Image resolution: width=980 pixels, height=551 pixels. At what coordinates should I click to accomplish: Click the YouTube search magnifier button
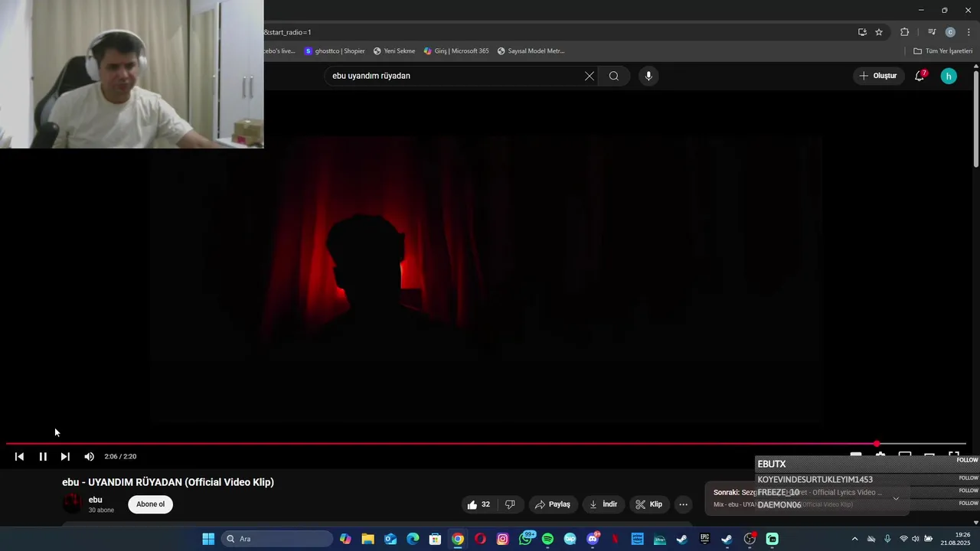(x=614, y=76)
